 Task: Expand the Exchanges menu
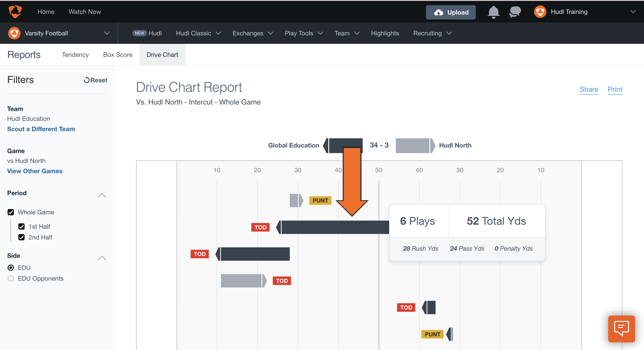(252, 33)
